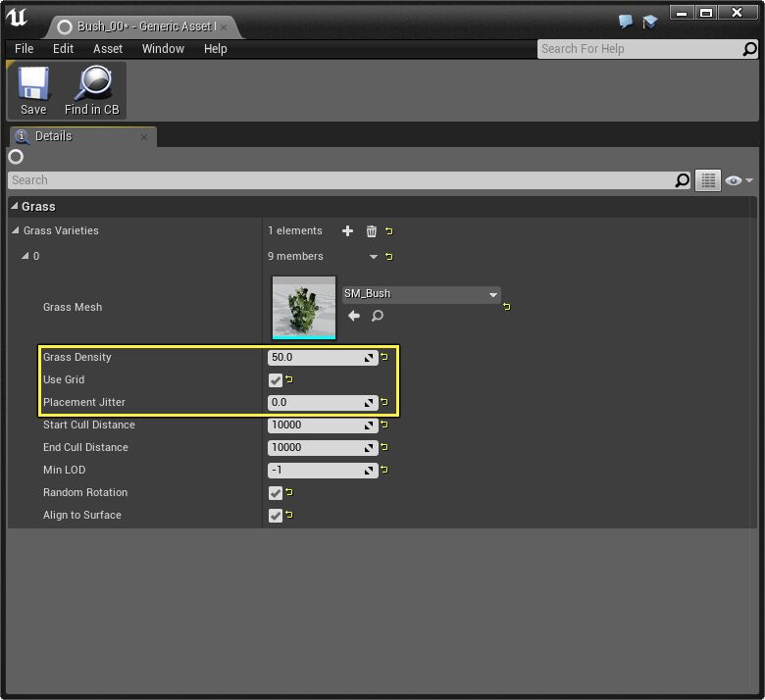Viewport: 765px width, 700px height.
Task: Open the tutorials graduation cap icon
Action: coord(649,22)
